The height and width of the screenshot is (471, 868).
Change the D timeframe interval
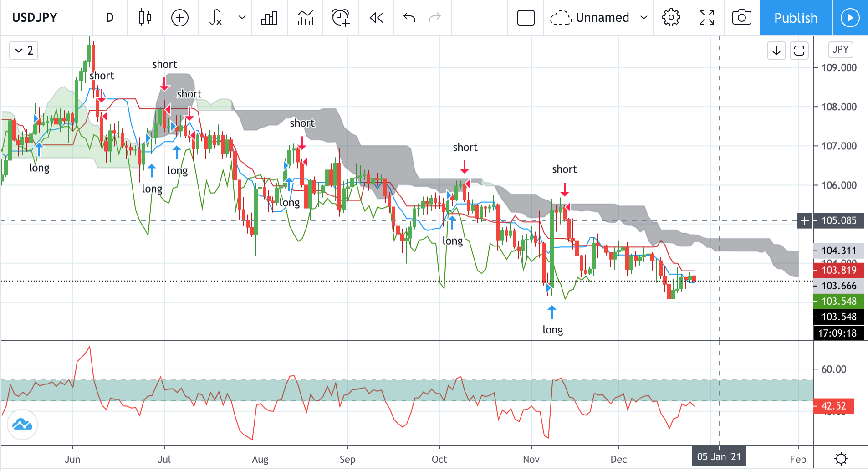coord(110,17)
